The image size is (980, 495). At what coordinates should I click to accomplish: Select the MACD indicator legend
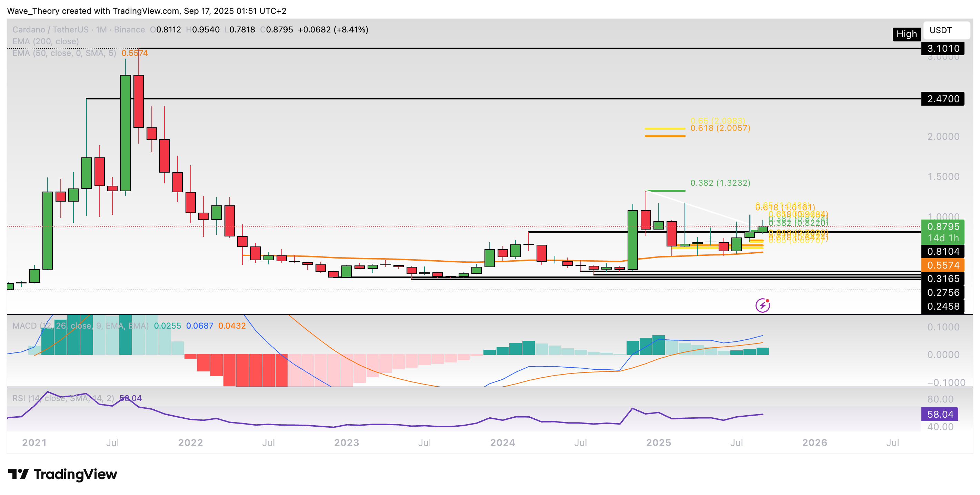80,326
